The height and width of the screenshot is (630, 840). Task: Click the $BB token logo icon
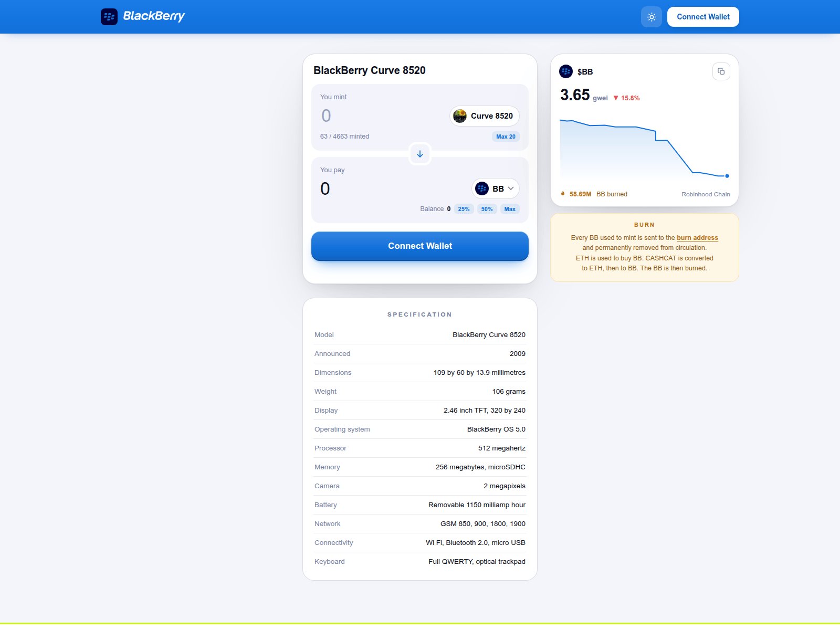click(566, 71)
